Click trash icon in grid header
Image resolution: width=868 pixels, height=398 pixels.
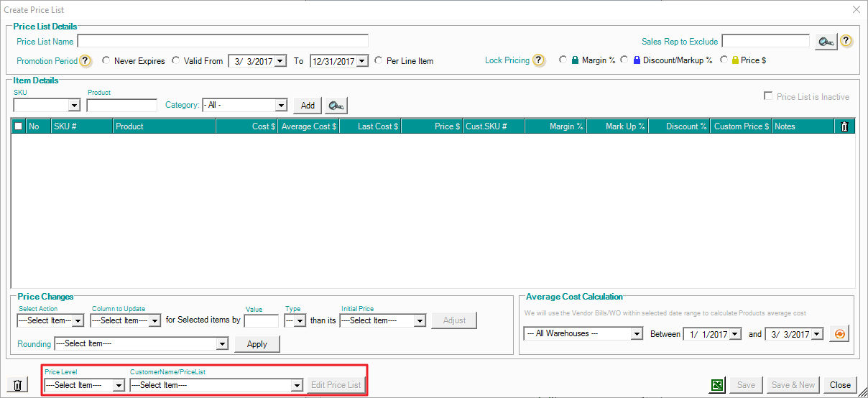point(844,126)
